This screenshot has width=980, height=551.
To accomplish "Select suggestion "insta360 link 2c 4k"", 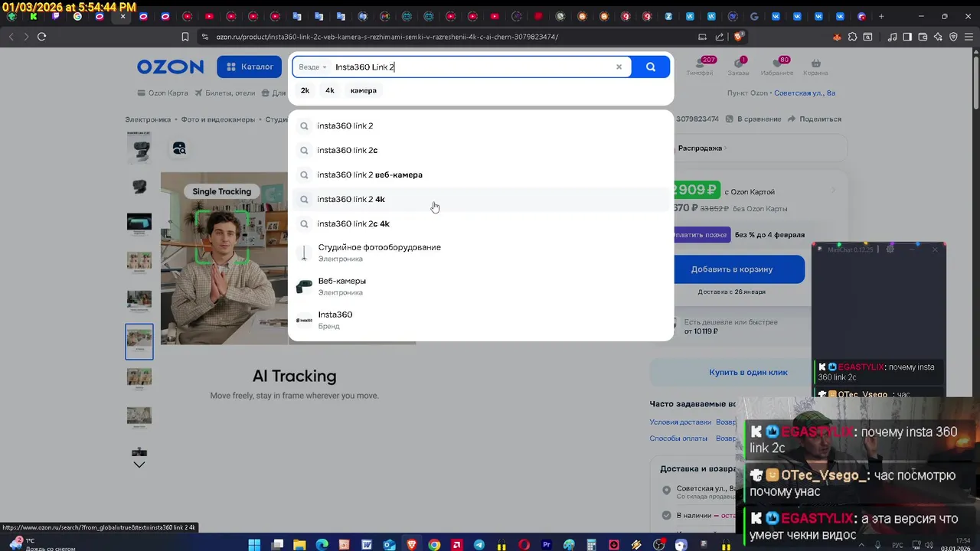I will tap(481, 223).
